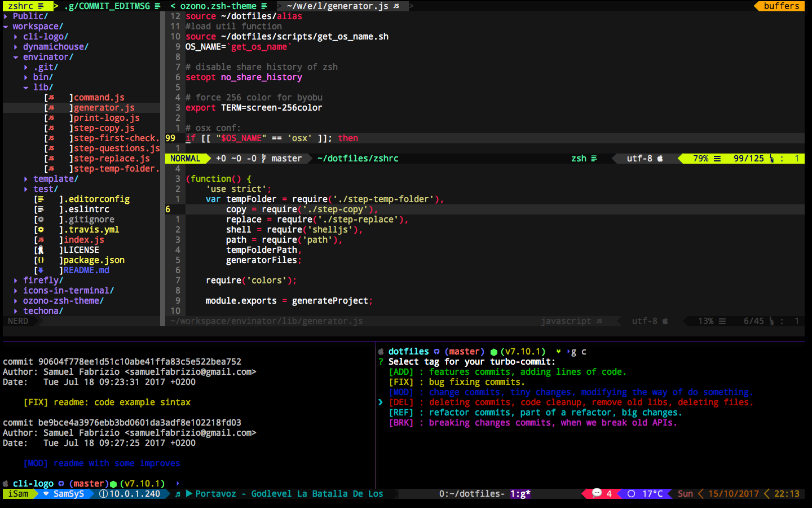Click the braces icon beside package.json

[x=41, y=260]
